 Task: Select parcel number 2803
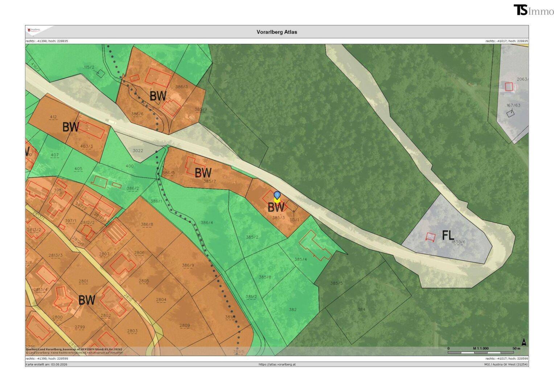[132, 331]
